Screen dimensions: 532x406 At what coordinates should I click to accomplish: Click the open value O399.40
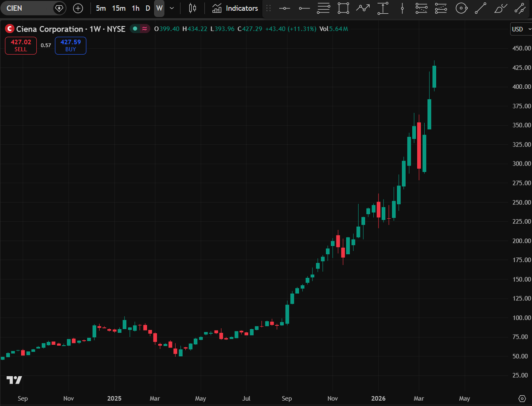[167, 29]
